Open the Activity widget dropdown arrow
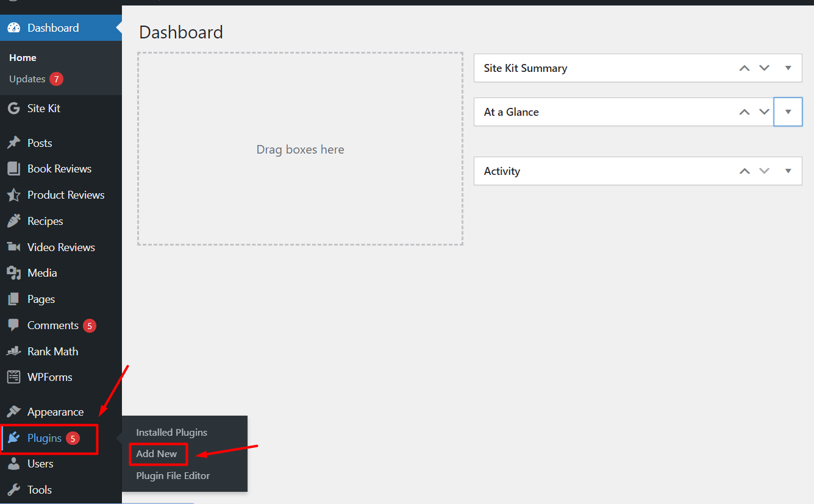Viewport: 814px width, 504px height. click(x=788, y=171)
